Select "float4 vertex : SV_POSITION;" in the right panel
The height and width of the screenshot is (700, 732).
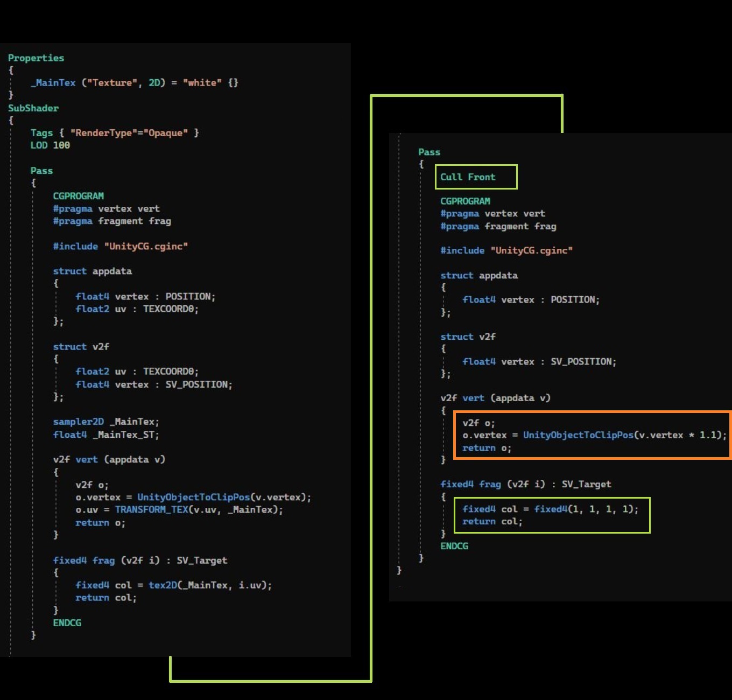pyautogui.click(x=539, y=361)
